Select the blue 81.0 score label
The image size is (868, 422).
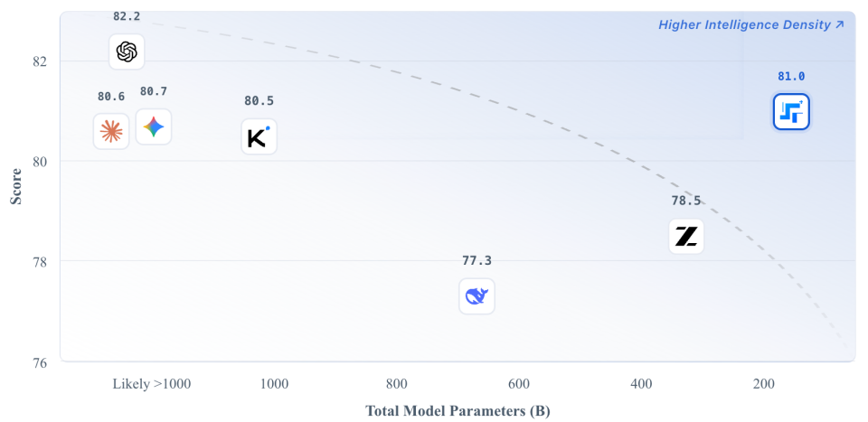click(x=791, y=77)
